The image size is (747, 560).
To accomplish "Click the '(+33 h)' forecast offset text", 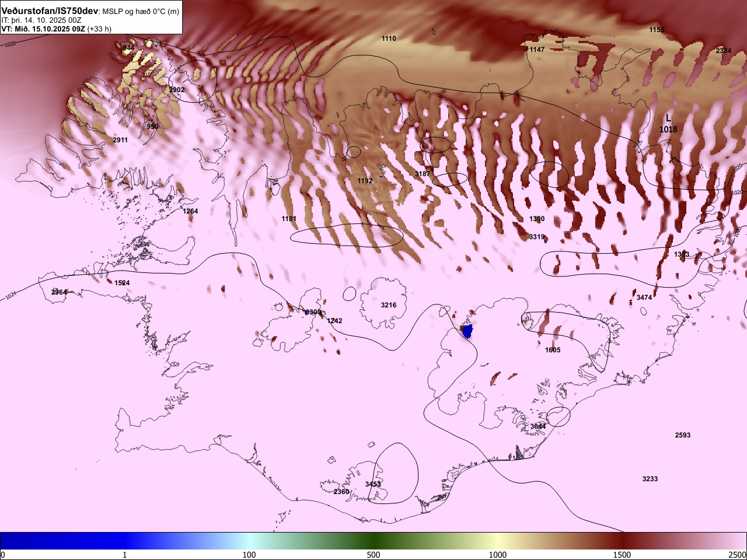I will point(99,29).
